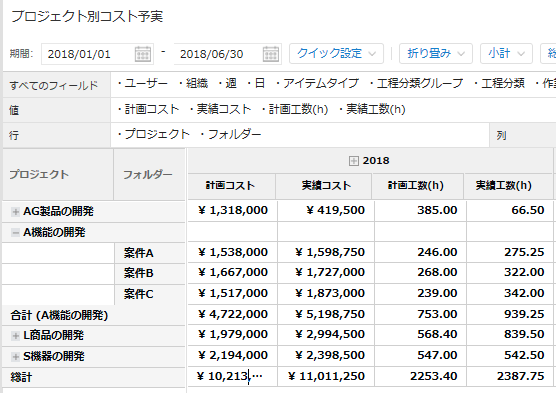The width and height of the screenshot is (556, 393).
Task: Click 実績コスト table column header
Action: [x=324, y=186]
